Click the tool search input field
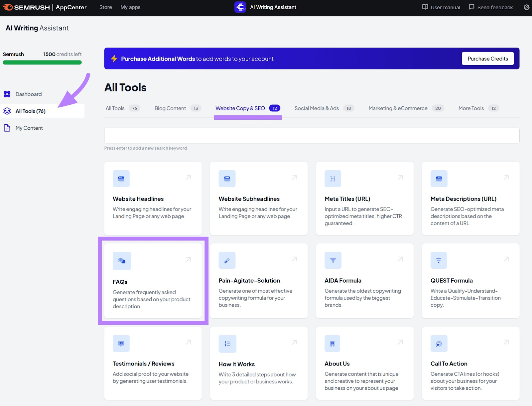This screenshot has height=406, width=532. (x=312, y=135)
